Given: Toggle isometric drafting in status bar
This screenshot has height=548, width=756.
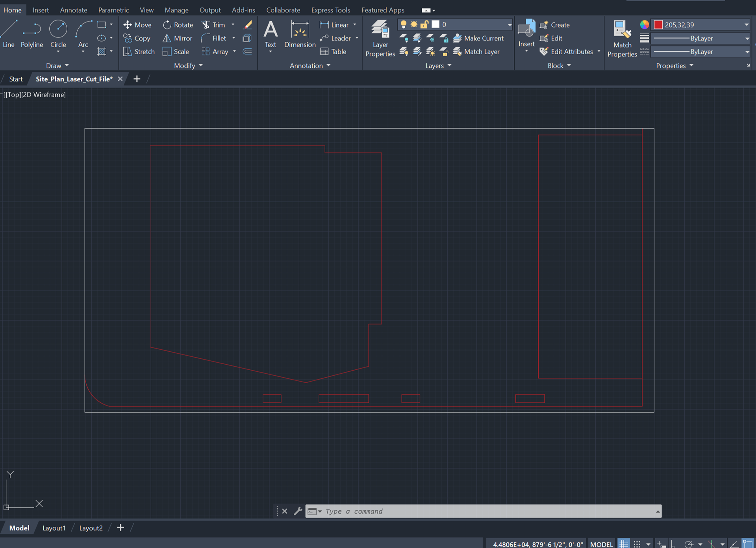Looking at the screenshot, I should 712,544.
